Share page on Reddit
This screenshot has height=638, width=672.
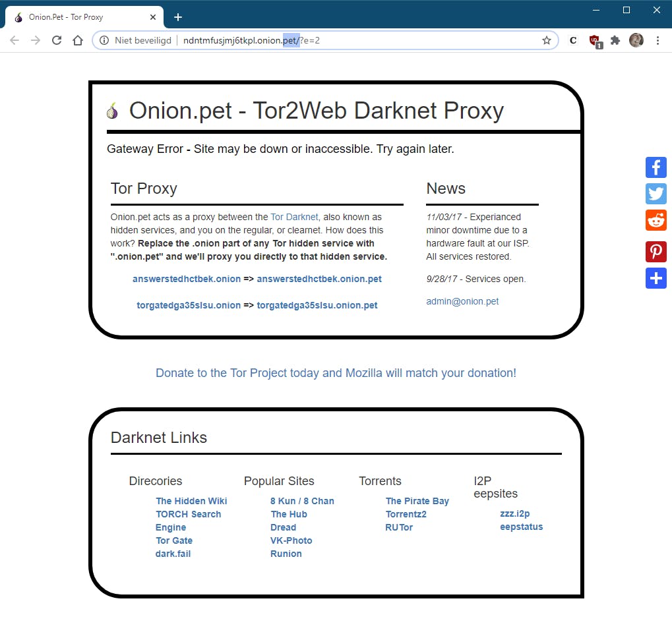(x=656, y=220)
